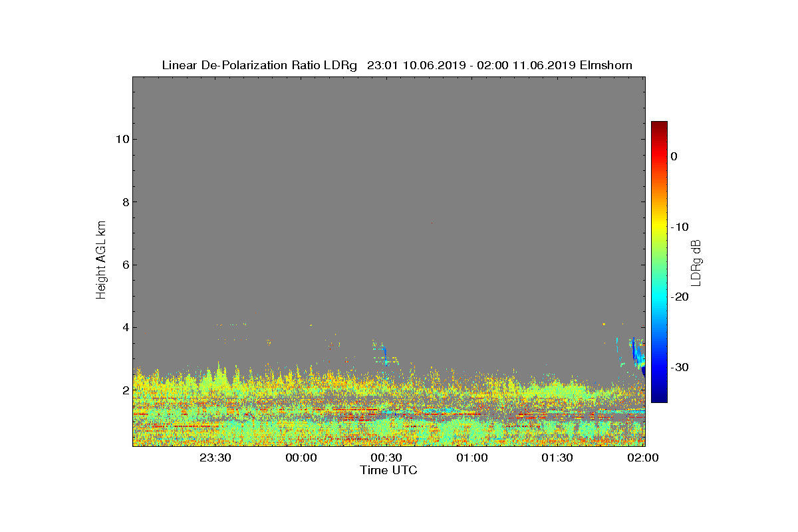Image resolution: width=798 pixels, height=532 pixels.
Task: Click the height axis value 4
Action: tap(125, 327)
